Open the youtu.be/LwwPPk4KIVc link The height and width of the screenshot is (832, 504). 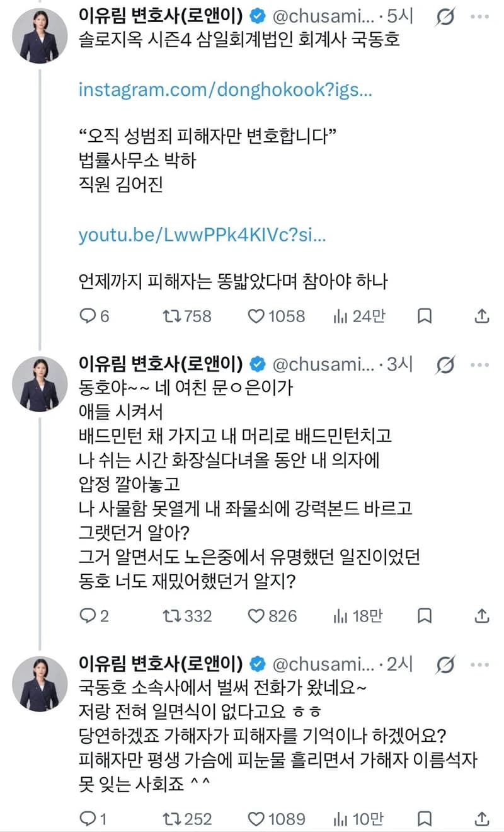[203, 236]
